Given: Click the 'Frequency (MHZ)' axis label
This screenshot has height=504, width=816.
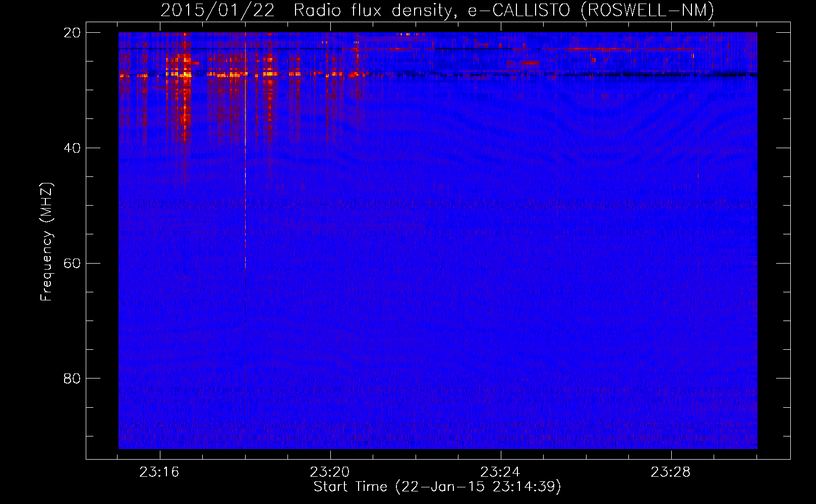Looking at the screenshot, I should 46,242.
